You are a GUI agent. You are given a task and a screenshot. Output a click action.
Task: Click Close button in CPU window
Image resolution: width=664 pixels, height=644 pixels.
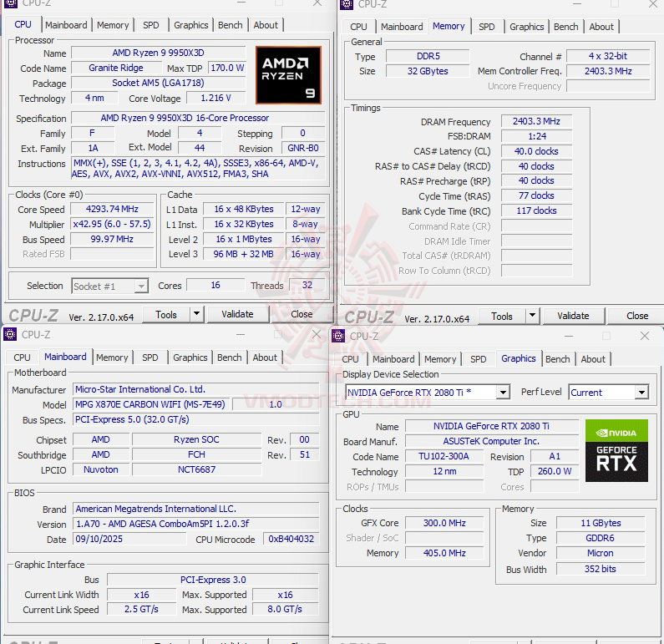pos(302,314)
